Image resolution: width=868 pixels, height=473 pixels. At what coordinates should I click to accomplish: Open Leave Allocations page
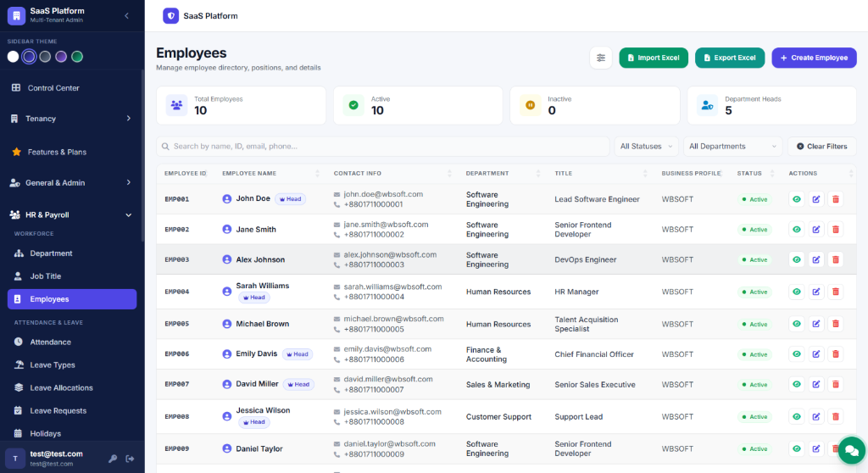[x=72, y=387]
